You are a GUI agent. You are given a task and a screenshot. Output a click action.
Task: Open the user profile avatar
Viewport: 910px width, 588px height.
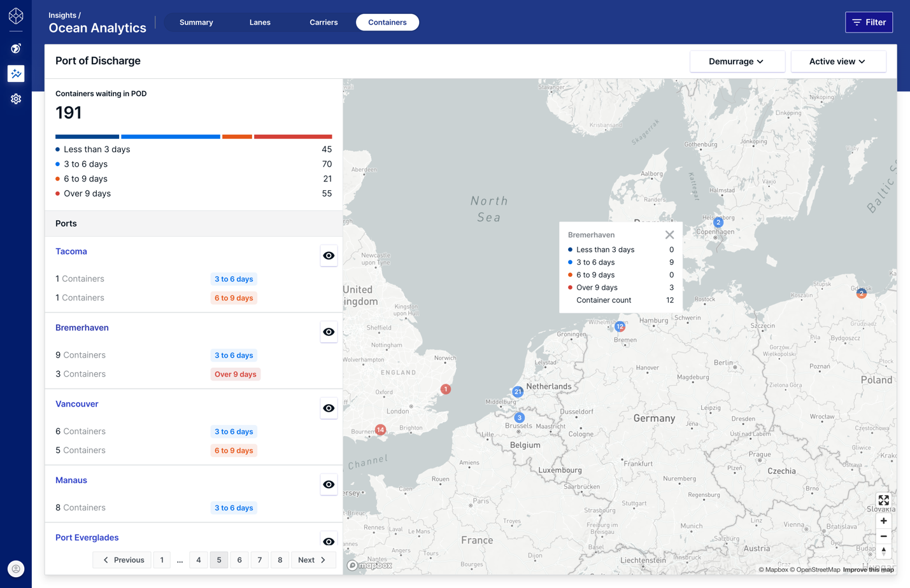[16, 569]
